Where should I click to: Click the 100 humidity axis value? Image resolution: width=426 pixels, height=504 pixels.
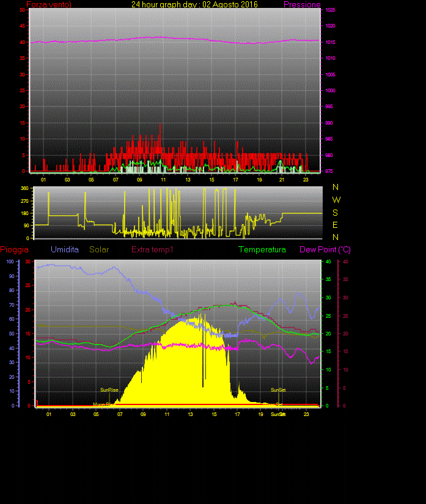click(x=10, y=261)
